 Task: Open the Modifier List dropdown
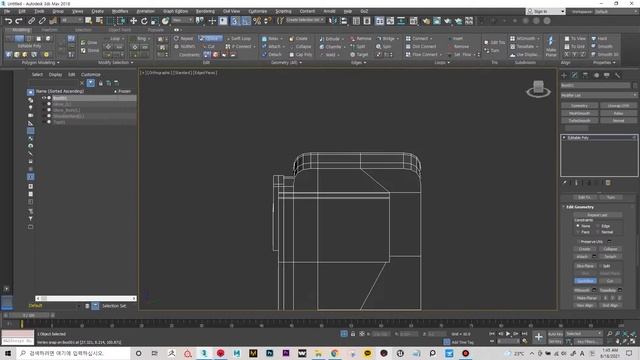coord(599,95)
